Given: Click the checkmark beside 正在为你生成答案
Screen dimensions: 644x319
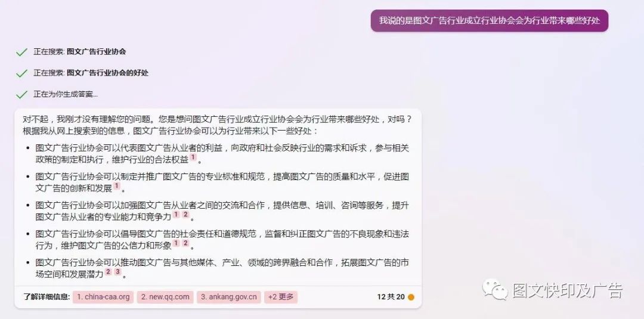Looking at the screenshot, I should [x=21, y=95].
